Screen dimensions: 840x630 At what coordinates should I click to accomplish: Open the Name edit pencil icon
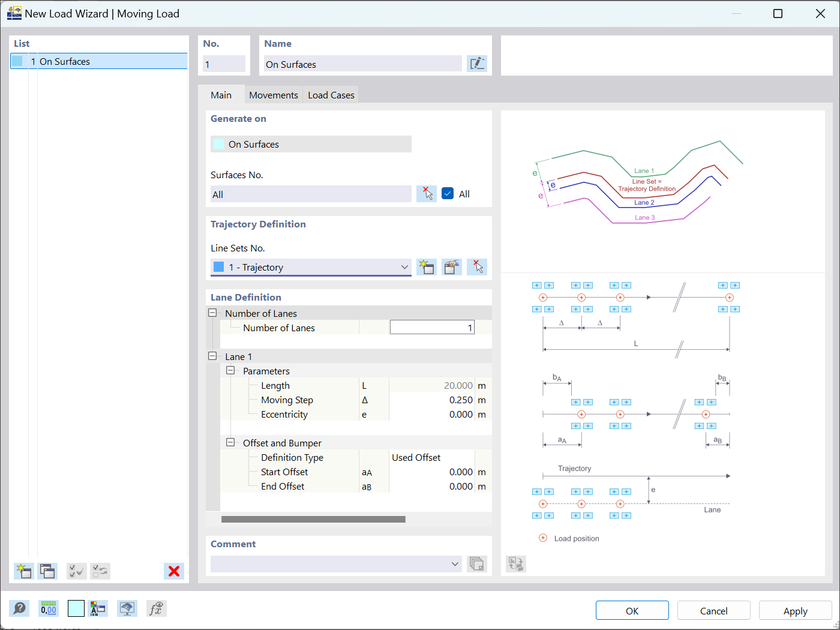point(477,63)
